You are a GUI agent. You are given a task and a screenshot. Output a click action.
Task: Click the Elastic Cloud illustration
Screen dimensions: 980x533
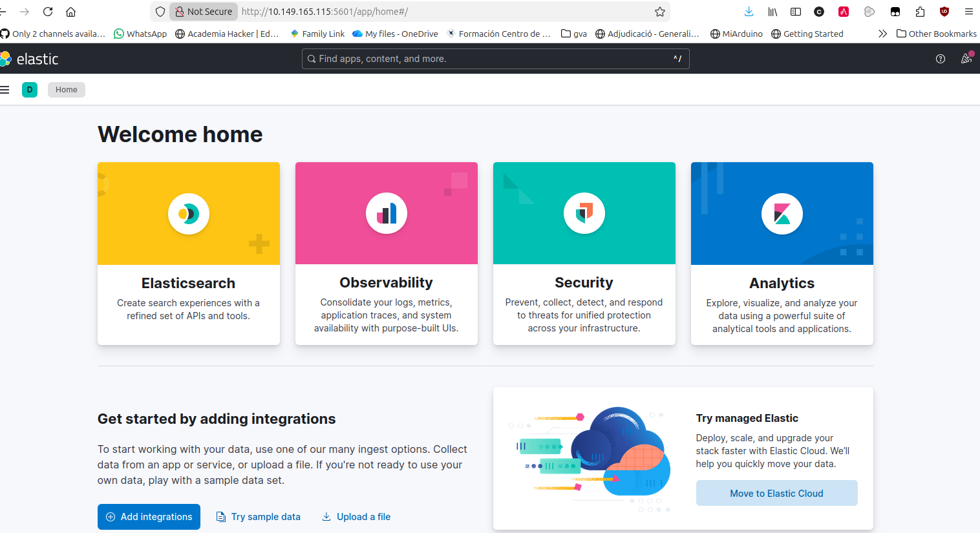pyautogui.click(x=590, y=460)
